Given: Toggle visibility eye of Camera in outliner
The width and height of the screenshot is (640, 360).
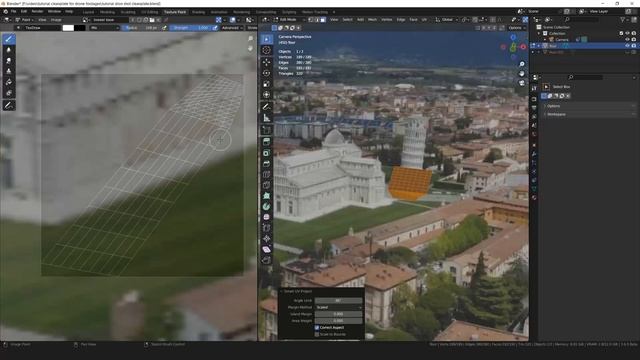Looking at the screenshot, I should pyautogui.click(x=627, y=40).
